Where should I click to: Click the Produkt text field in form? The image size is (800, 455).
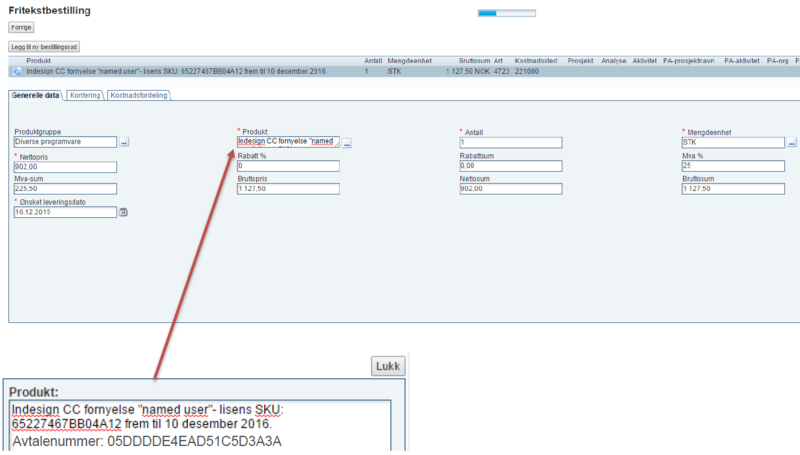click(x=288, y=142)
